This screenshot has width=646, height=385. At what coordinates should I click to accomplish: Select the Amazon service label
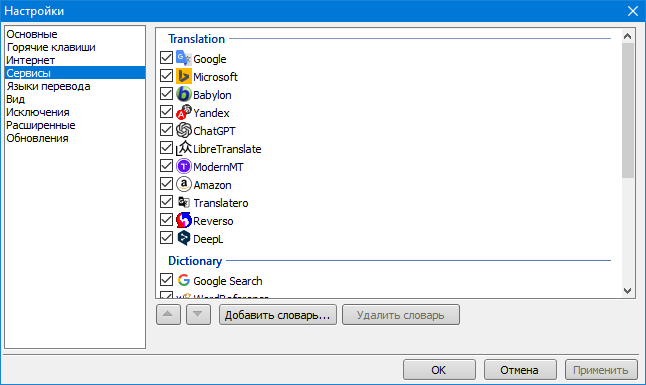tap(212, 185)
